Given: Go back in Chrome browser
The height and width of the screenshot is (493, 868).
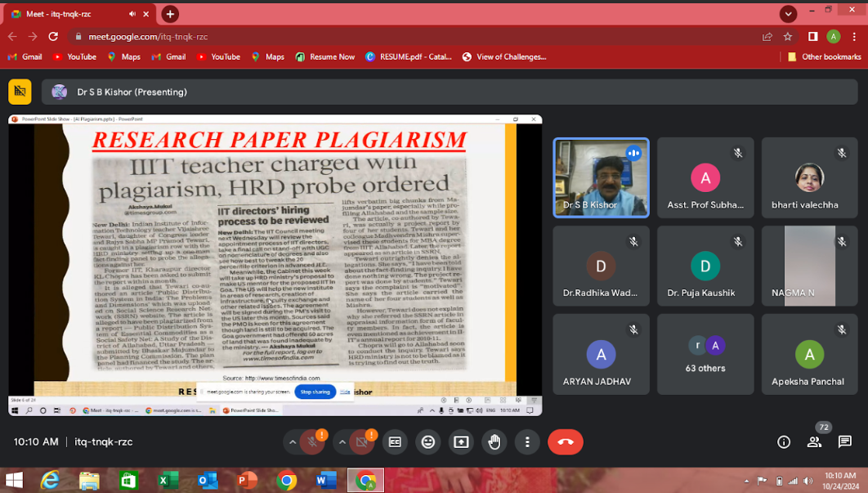Looking at the screenshot, I should click(x=12, y=37).
